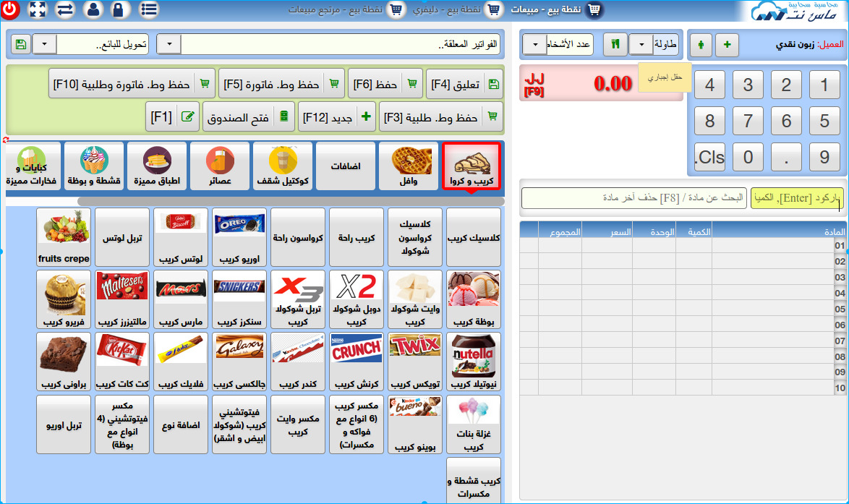Open the قشطة و بوظة category
The height and width of the screenshot is (504, 849).
pos(94,166)
